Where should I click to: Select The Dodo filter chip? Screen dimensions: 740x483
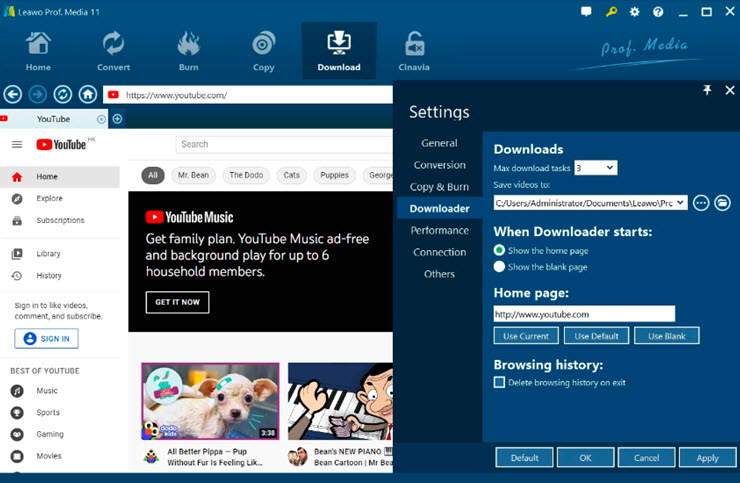click(246, 175)
